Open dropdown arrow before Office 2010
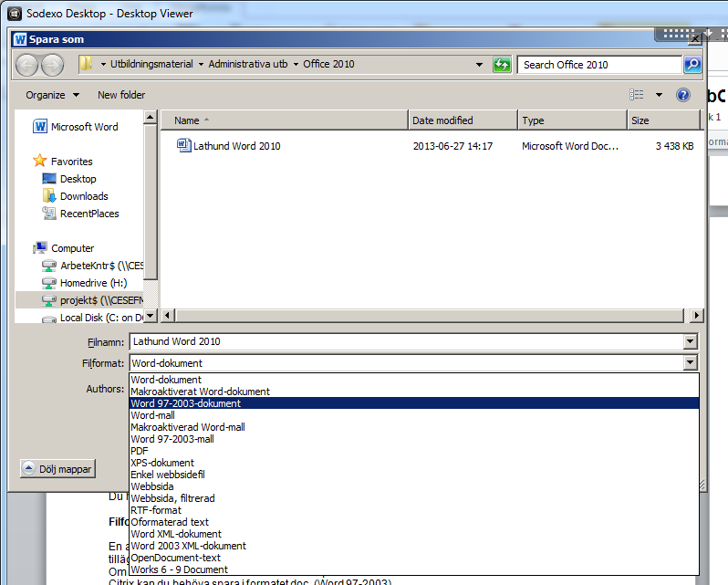This screenshot has height=585, width=728. (x=296, y=65)
